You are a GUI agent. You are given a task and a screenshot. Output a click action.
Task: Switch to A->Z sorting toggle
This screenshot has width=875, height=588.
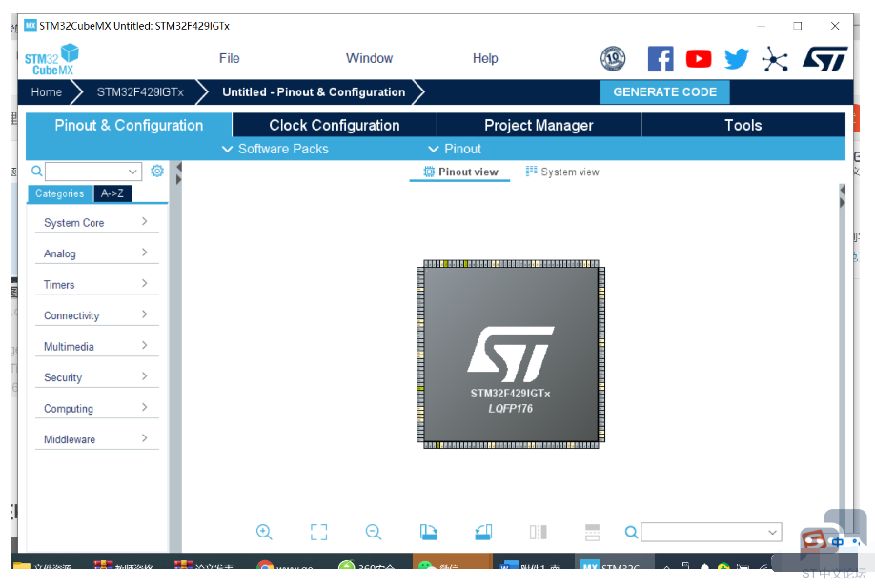[112, 193]
